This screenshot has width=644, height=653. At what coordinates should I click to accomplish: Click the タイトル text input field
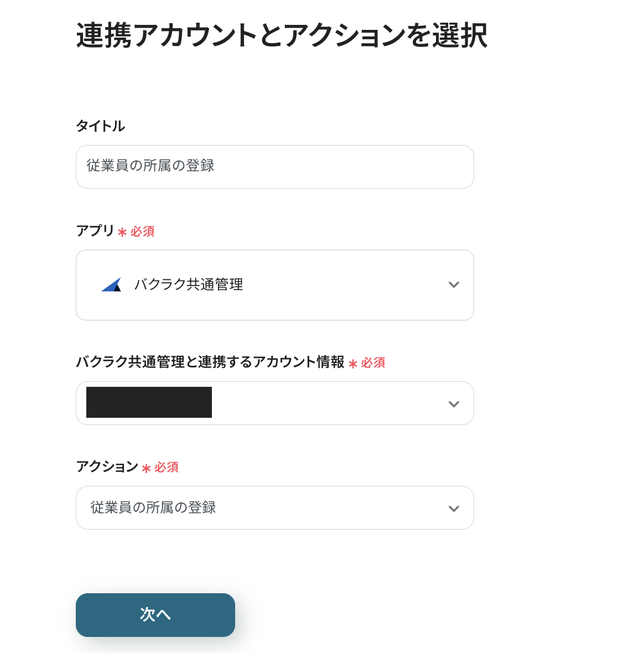(x=274, y=167)
